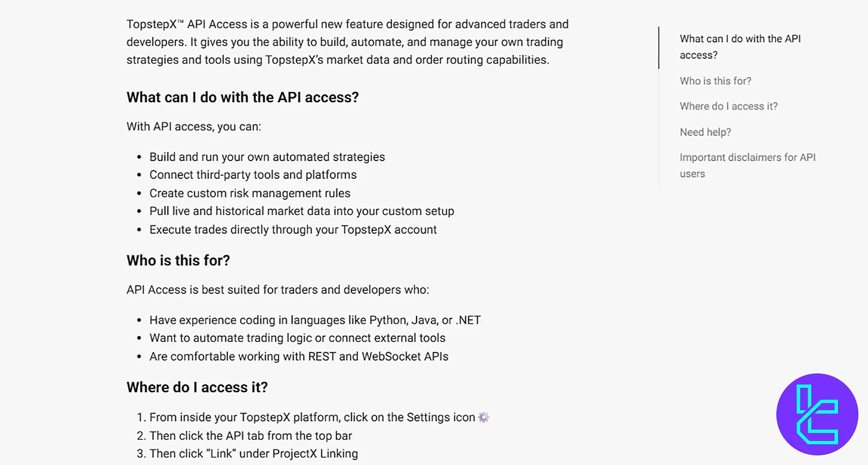
Task: Select the 'Where do I access it?' heading
Action: (x=197, y=387)
